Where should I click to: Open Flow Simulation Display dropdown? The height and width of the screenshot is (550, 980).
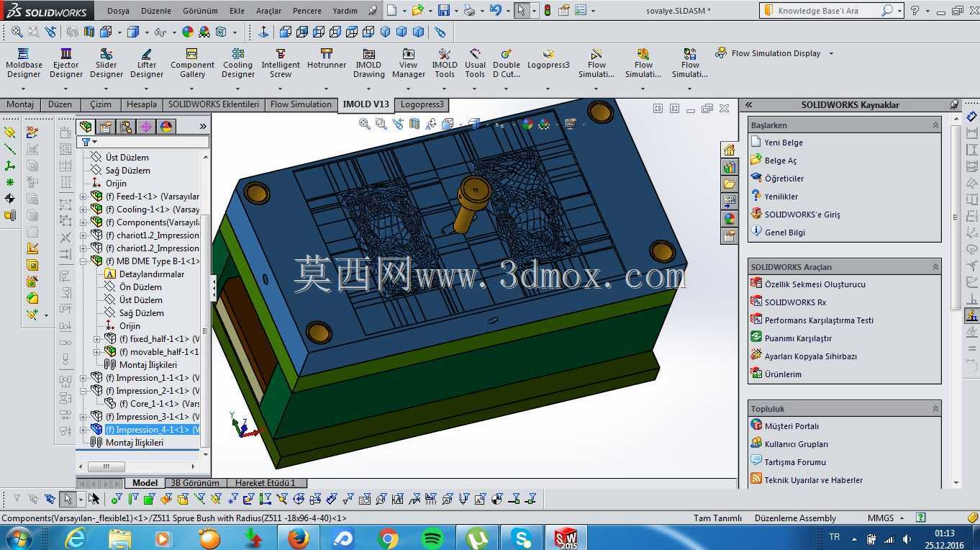[831, 53]
